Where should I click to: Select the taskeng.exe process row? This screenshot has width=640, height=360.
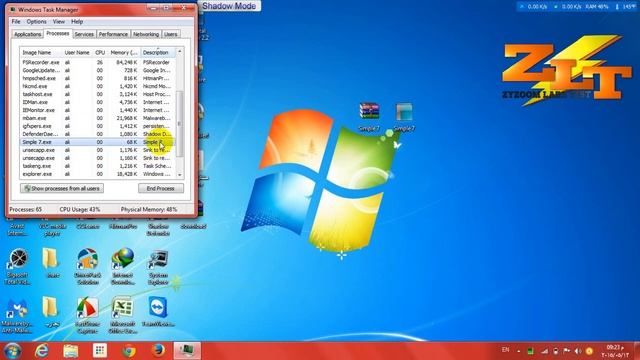coord(98,166)
